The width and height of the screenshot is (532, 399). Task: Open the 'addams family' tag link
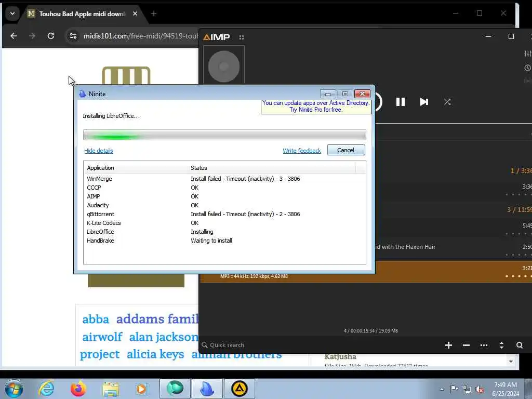pos(157,320)
